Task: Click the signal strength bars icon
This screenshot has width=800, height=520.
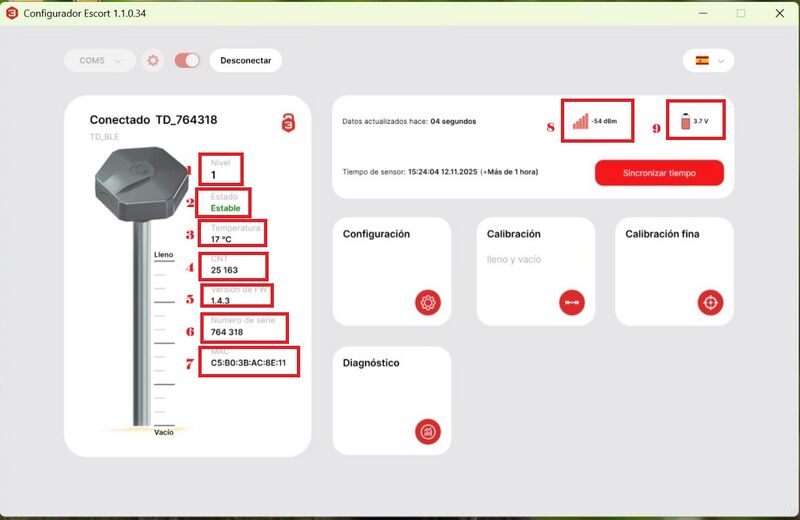Action: coord(580,121)
